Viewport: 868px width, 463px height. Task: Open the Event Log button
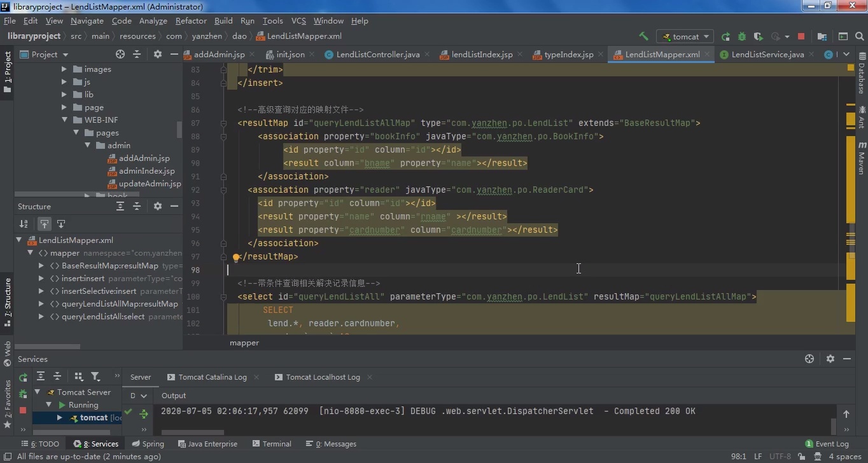point(827,444)
